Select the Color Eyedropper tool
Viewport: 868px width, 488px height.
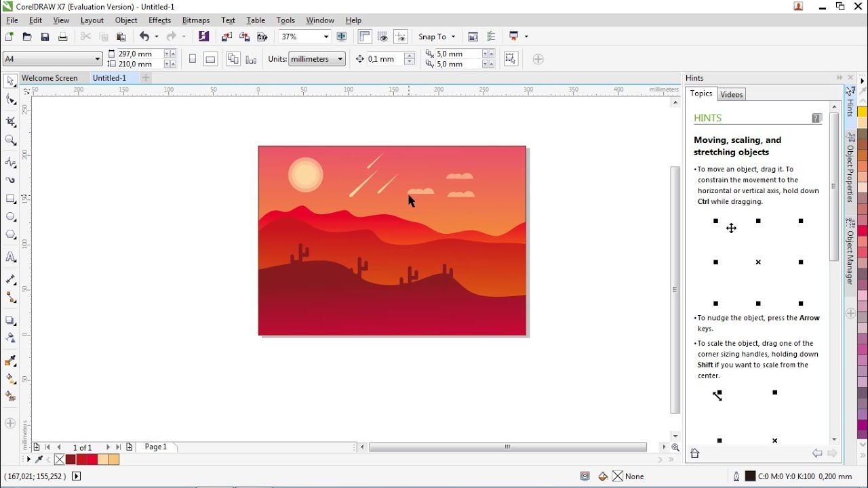pyautogui.click(x=11, y=361)
